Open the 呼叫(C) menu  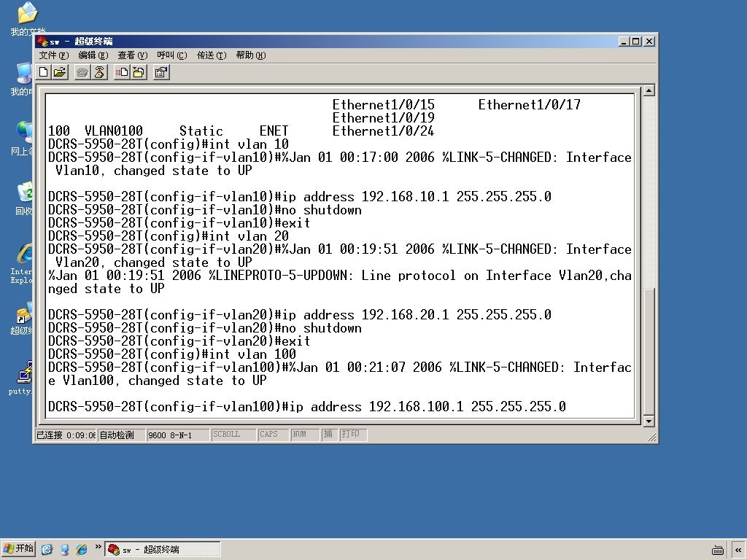pyautogui.click(x=172, y=55)
